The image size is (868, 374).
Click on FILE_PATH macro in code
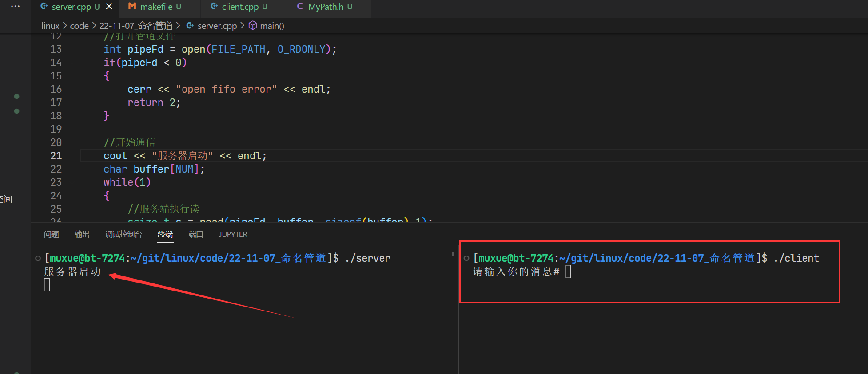tap(238, 49)
